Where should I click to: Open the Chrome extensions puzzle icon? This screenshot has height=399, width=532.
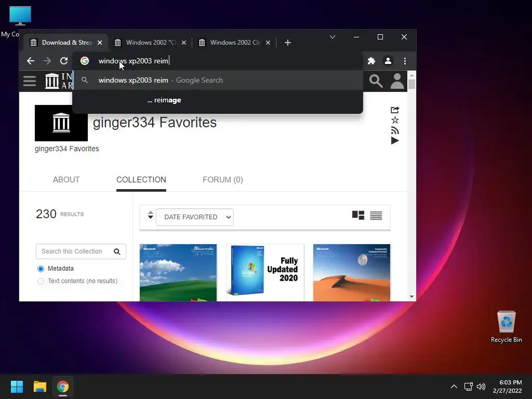tap(371, 61)
